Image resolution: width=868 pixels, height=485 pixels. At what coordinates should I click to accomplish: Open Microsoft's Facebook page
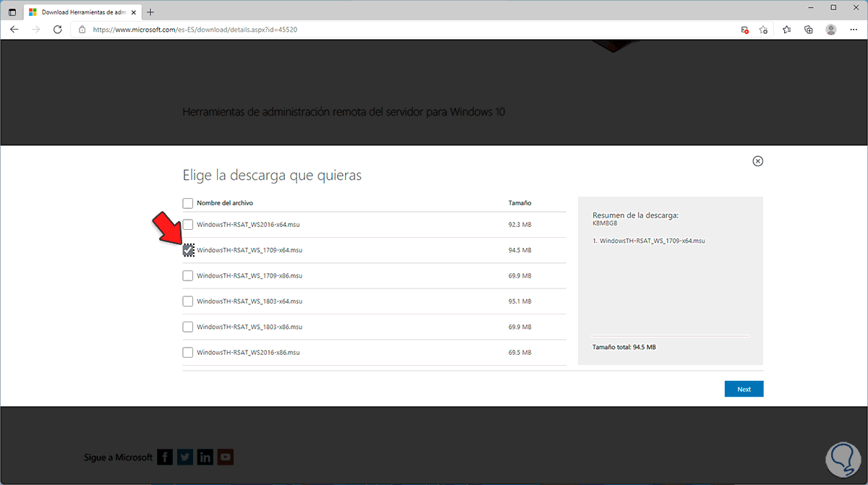click(x=165, y=457)
